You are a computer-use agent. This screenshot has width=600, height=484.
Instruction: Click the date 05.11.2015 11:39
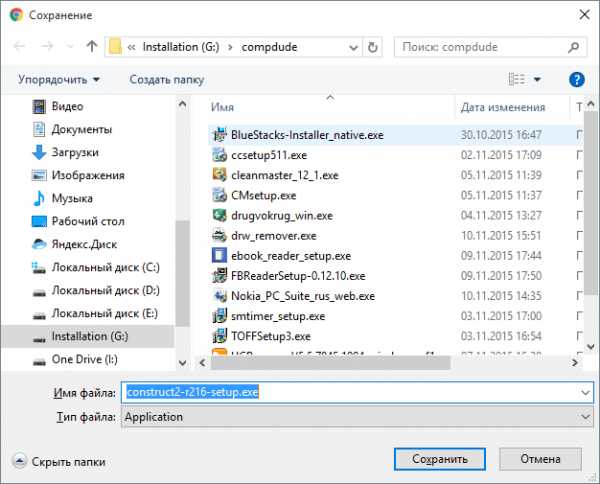(501, 175)
